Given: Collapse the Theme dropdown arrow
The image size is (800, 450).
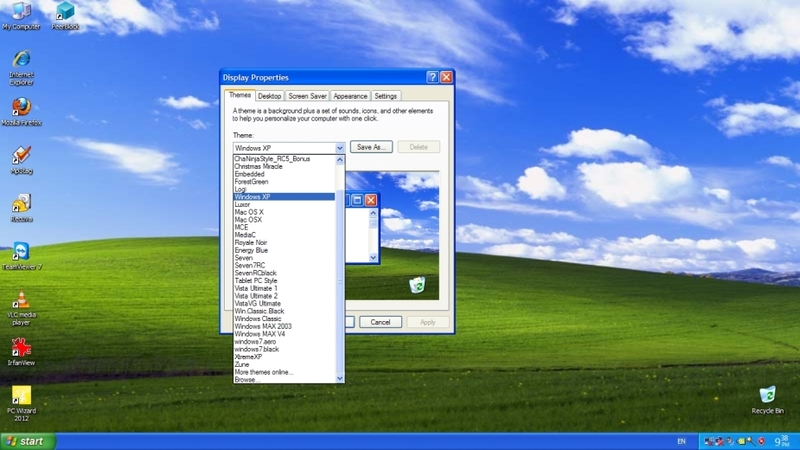Looking at the screenshot, I should pyautogui.click(x=340, y=148).
